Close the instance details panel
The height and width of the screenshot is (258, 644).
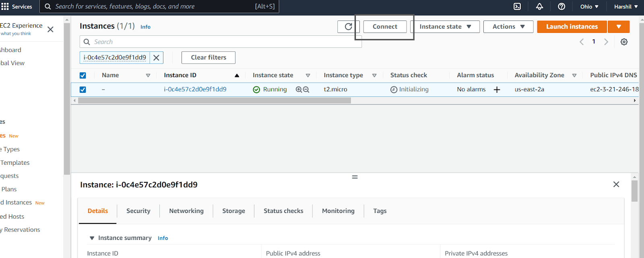coord(616,184)
